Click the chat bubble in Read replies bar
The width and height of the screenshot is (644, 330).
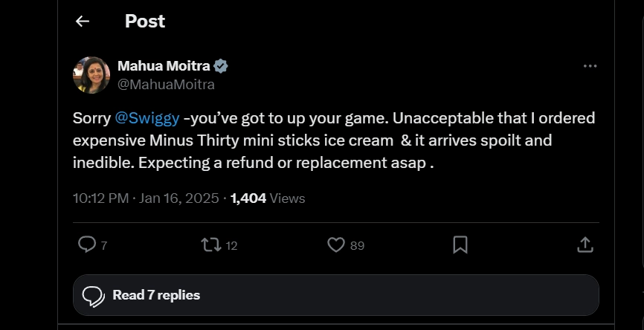pyautogui.click(x=93, y=296)
